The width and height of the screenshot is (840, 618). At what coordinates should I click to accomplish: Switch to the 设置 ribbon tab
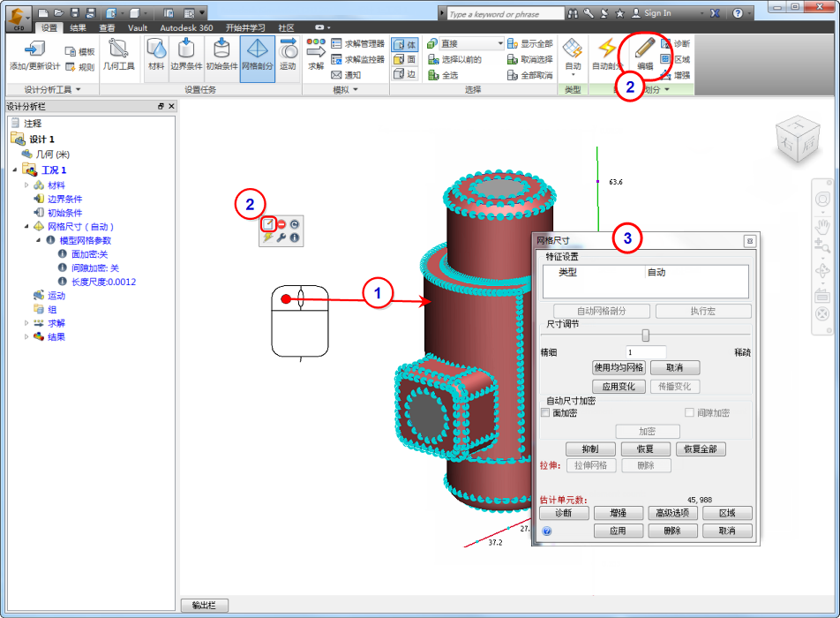(49, 28)
